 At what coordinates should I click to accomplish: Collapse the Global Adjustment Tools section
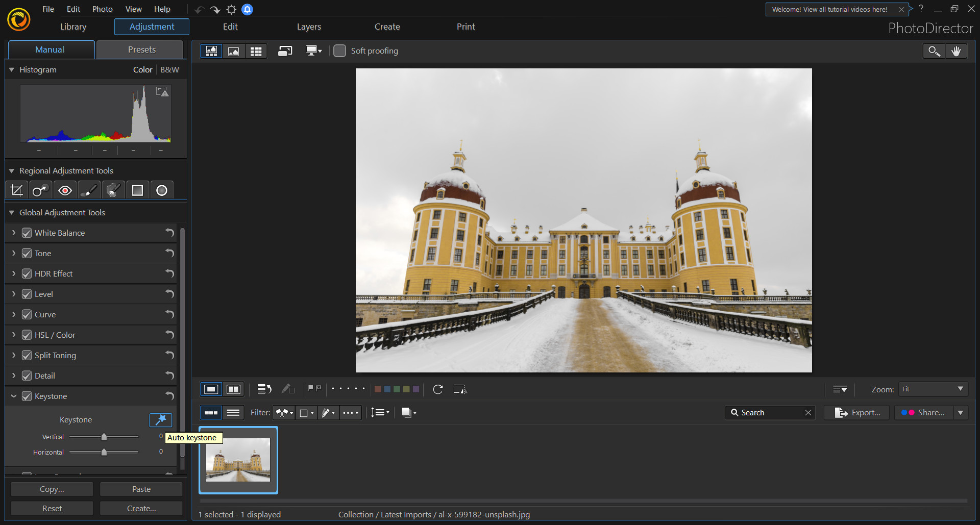[x=11, y=213]
